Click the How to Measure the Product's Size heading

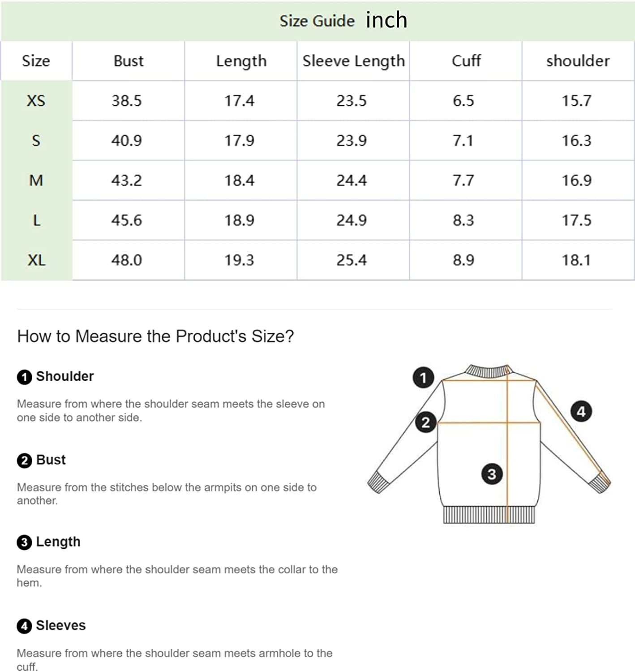click(x=155, y=336)
